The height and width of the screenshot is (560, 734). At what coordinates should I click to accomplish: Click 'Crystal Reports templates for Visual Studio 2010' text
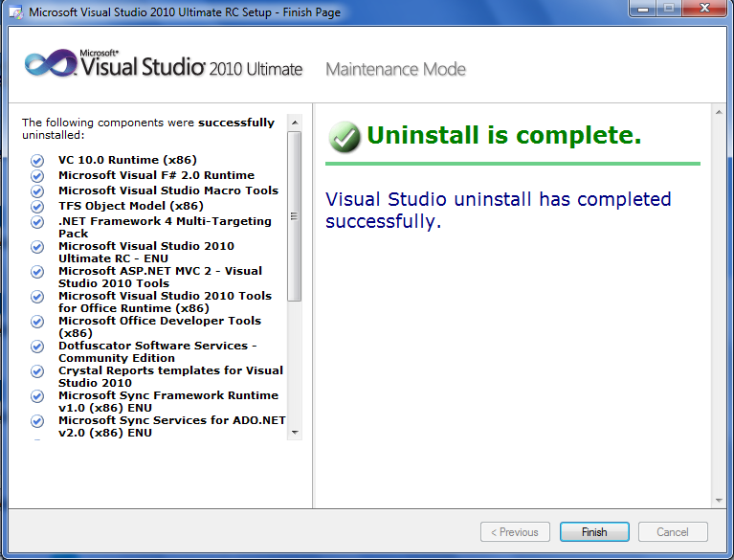[171, 376]
